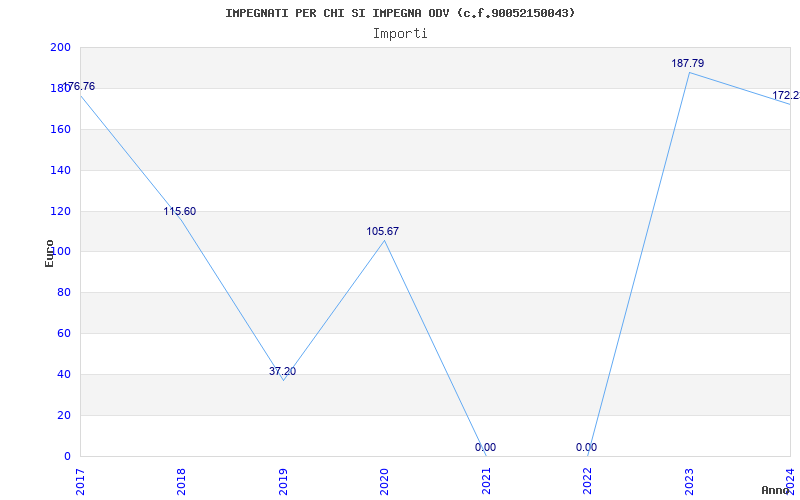Select the 105.67 data label
This screenshot has height=500, width=800.
coord(383,231)
